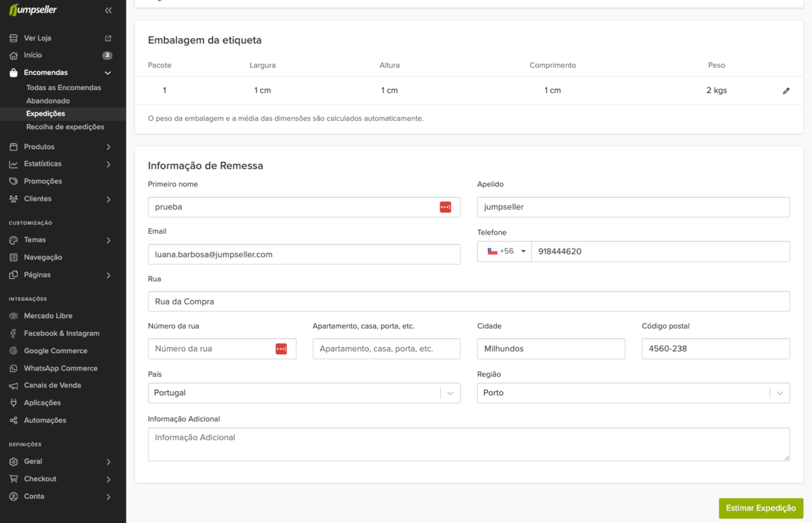Screen dimensions: 812x523
Task: Click the Páginas copy icon
Action: 13,275
